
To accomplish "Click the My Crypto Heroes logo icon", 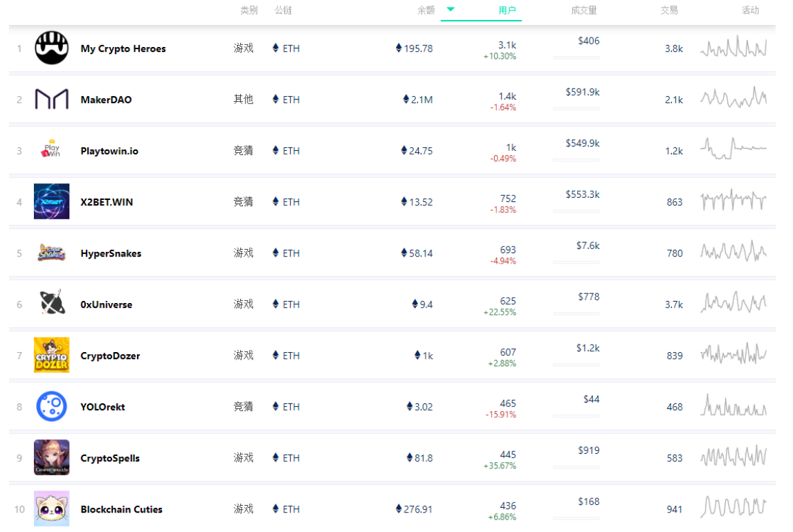I will click(x=52, y=48).
